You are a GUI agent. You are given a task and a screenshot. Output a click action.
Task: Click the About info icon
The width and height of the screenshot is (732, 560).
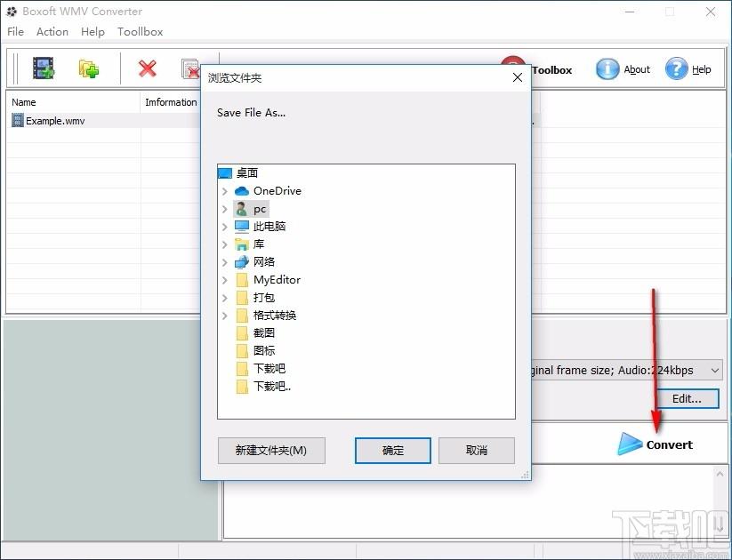coord(607,69)
